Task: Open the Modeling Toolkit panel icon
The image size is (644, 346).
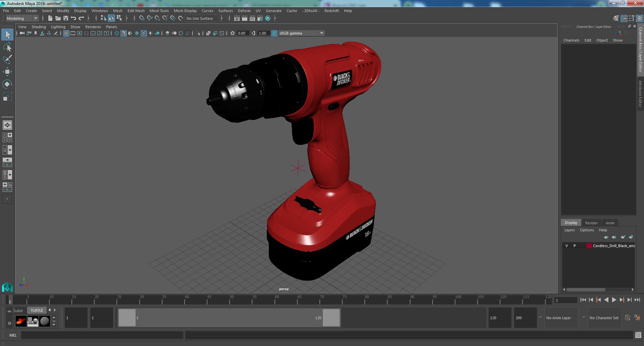Action: click(x=616, y=18)
